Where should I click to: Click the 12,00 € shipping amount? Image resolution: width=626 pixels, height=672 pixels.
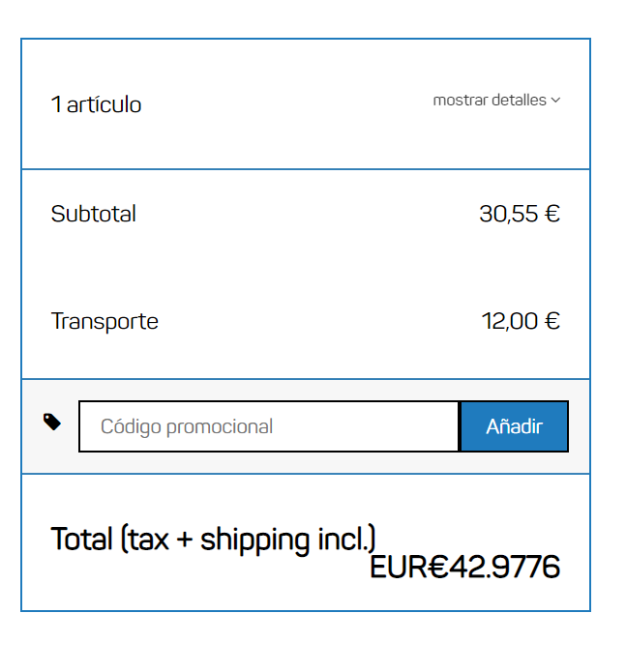click(x=521, y=321)
